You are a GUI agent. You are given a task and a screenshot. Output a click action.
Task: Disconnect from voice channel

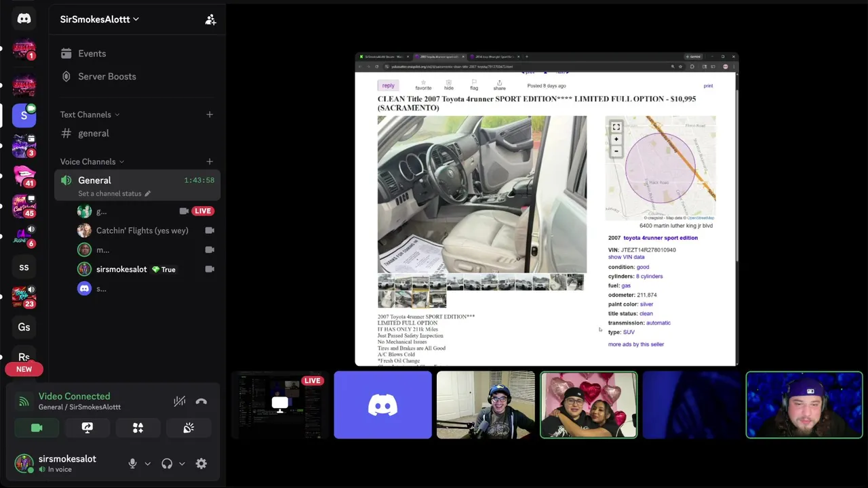pyautogui.click(x=201, y=401)
